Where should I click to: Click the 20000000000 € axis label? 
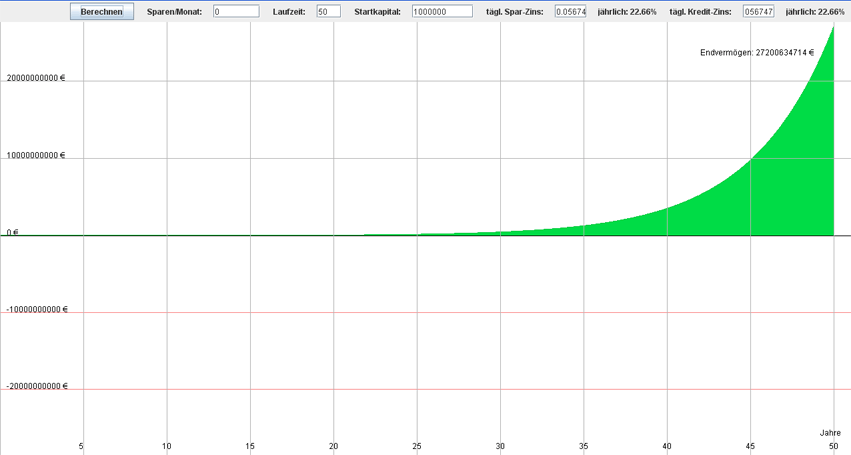[x=36, y=80]
